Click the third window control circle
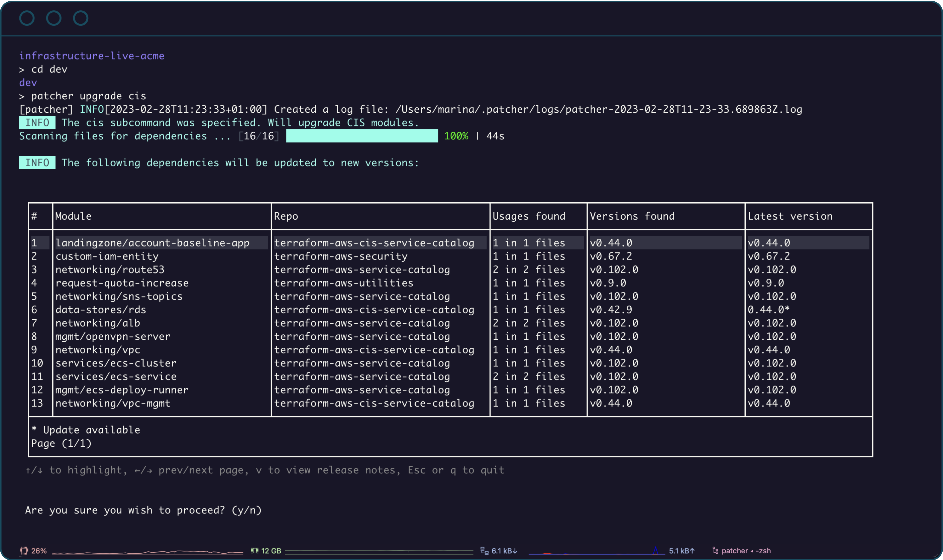The image size is (943, 560). pyautogui.click(x=81, y=18)
